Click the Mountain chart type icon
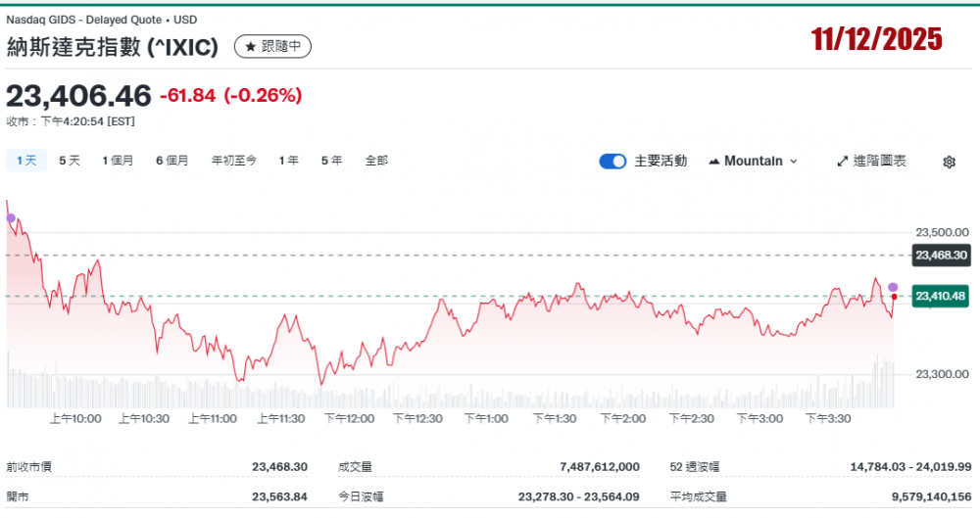This screenshot has height=518, width=980. tap(713, 162)
